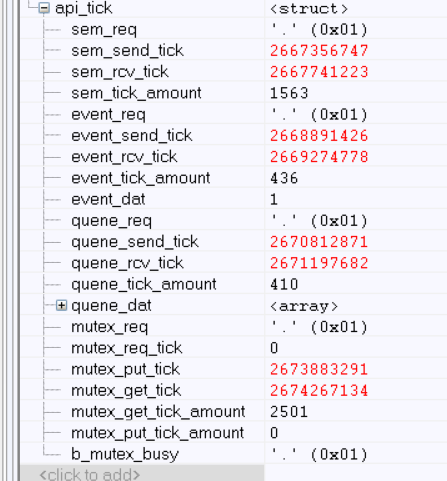447x481 pixels.
Task: Click the value 2668891426
Action: tap(319, 136)
